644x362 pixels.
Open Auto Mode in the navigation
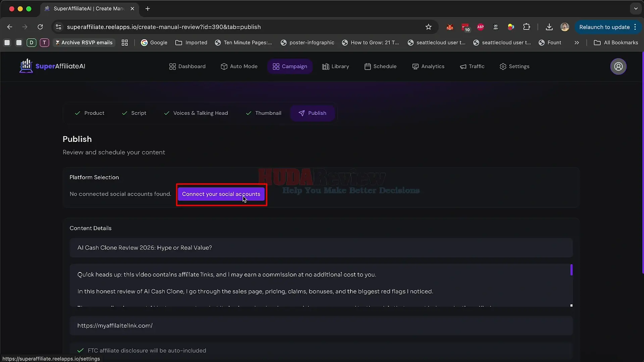[239, 66]
